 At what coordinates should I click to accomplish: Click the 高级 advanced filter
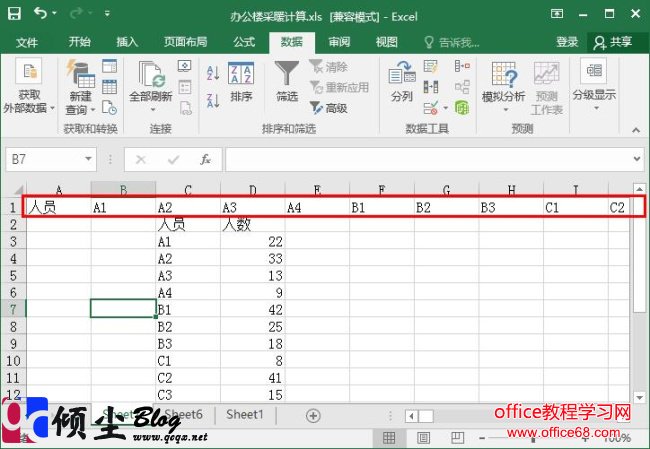coord(329,108)
